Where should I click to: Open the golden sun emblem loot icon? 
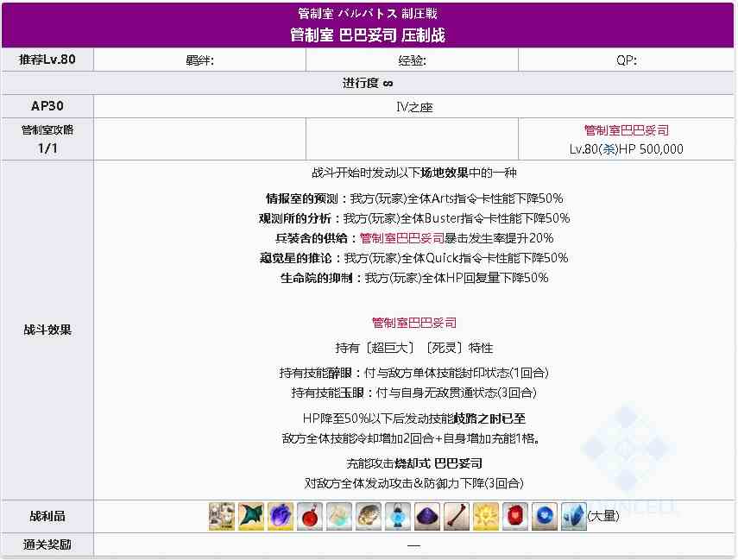pos(486,516)
